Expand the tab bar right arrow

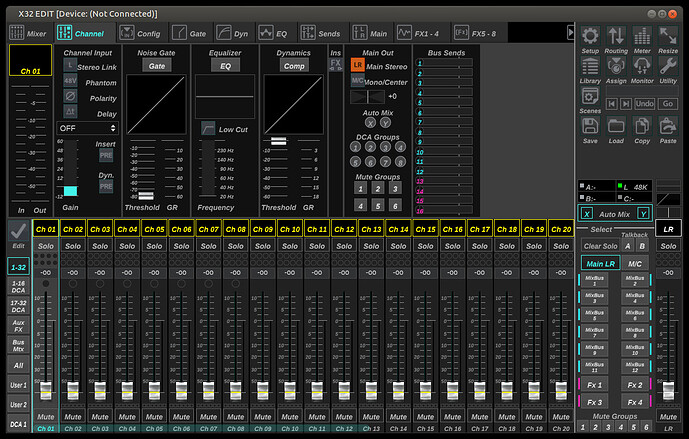pyautogui.click(x=570, y=32)
